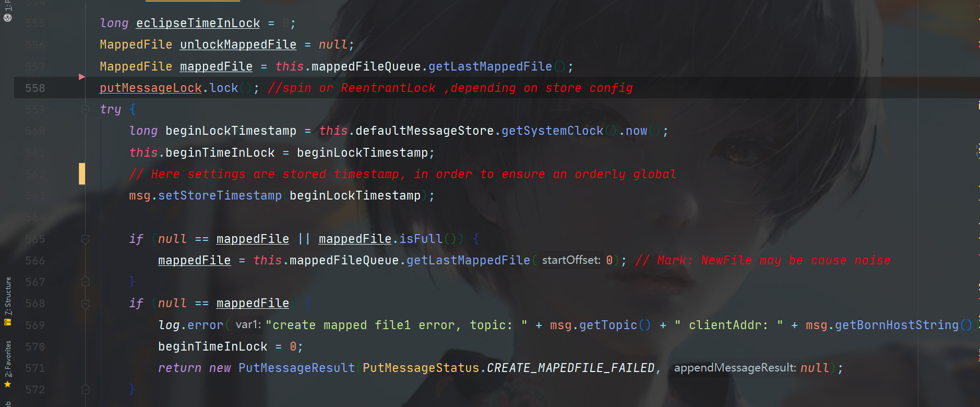Image resolution: width=980 pixels, height=407 pixels.
Task: Click line number 566 in the gutter
Action: pos(35,261)
